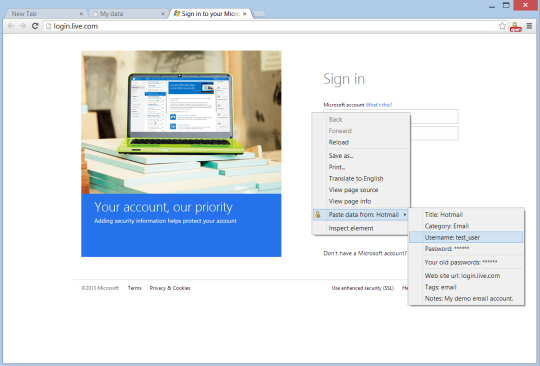The image size is (540, 366).
Task: Select Translate to English
Action: pyautogui.click(x=361, y=178)
